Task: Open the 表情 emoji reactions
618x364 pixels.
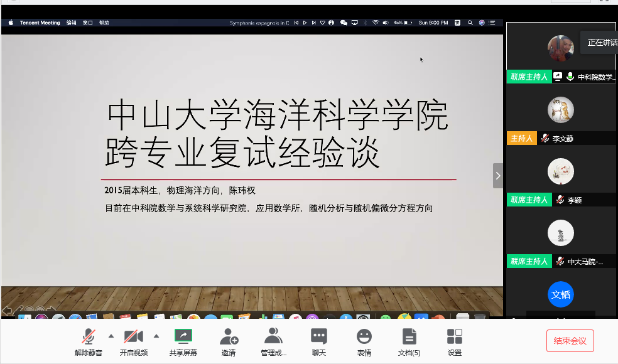Action: [364, 341]
